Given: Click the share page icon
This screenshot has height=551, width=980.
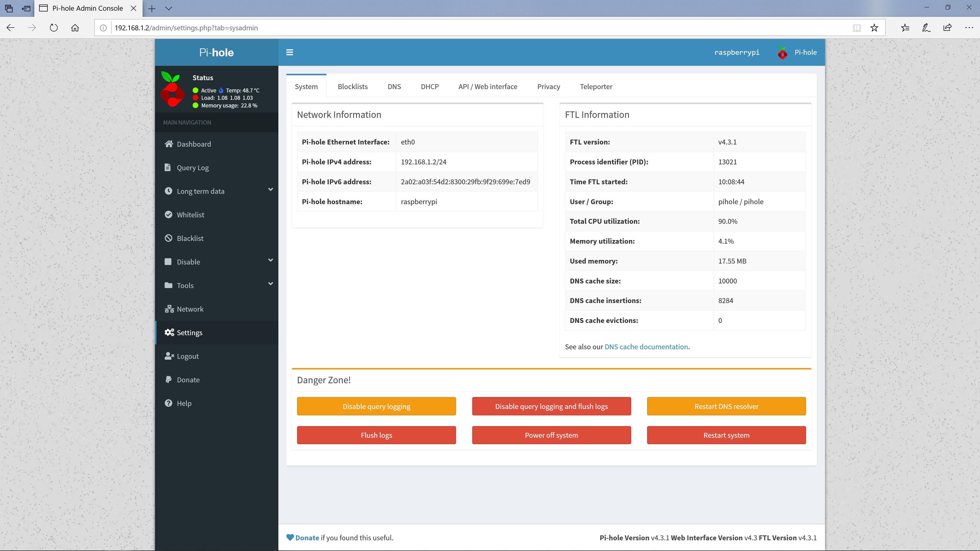Looking at the screenshot, I should click(x=948, y=28).
